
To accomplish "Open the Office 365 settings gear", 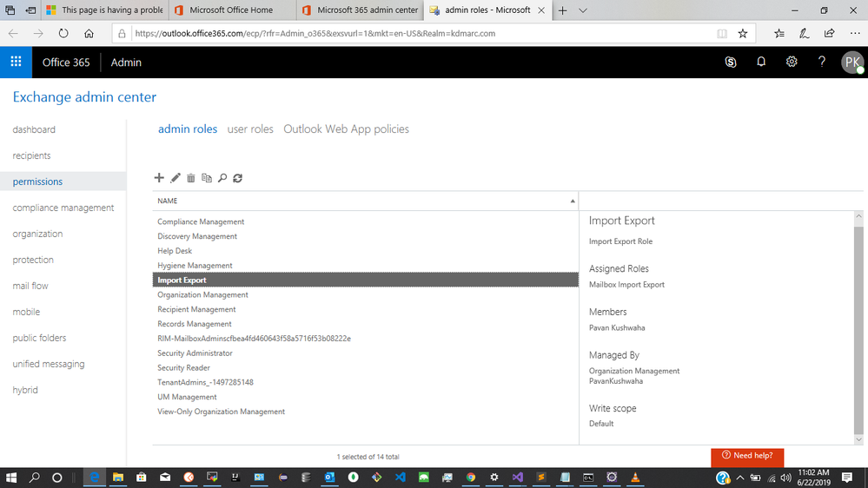I will click(792, 62).
